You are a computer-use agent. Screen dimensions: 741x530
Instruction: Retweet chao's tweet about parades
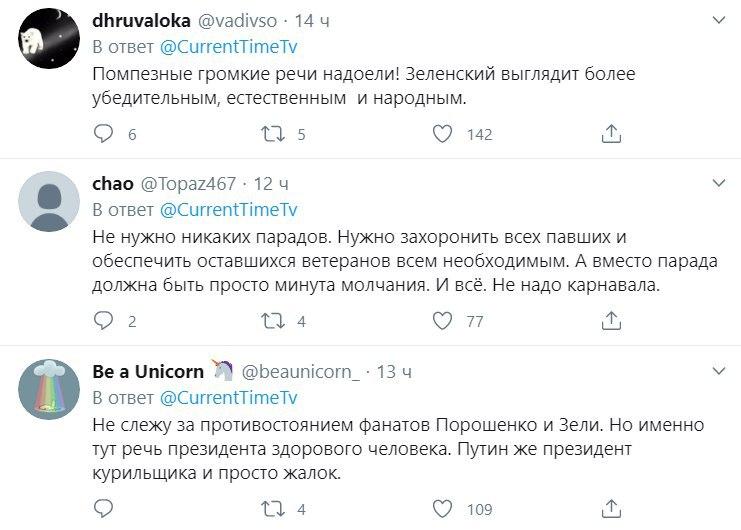coord(273,321)
